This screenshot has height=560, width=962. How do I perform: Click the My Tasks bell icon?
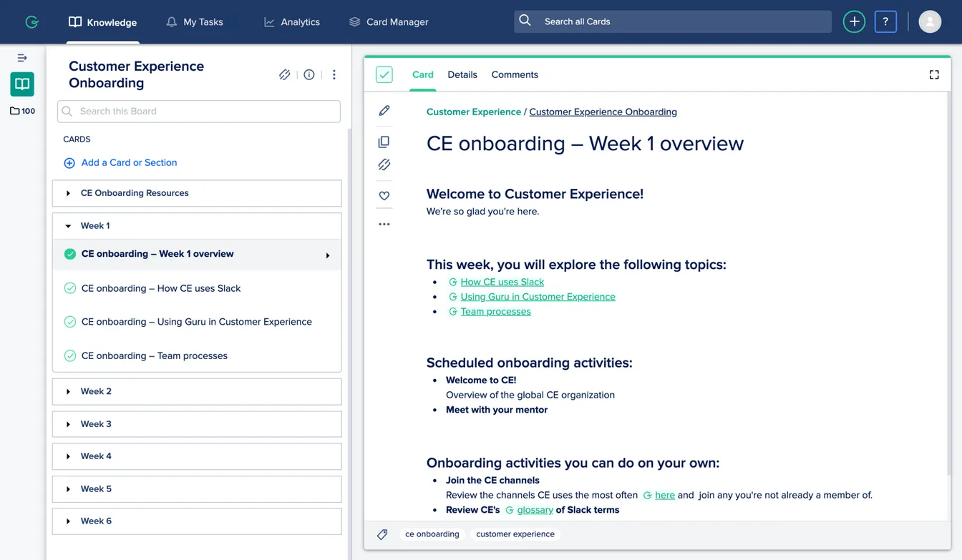click(171, 22)
